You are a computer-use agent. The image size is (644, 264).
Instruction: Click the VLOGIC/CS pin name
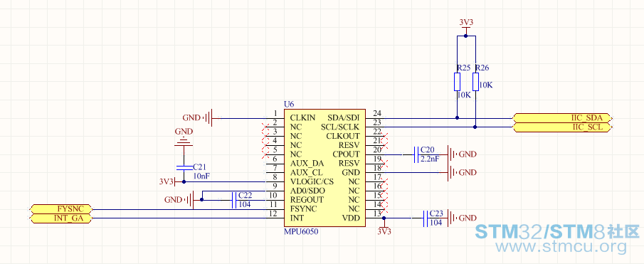[x=312, y=181]
